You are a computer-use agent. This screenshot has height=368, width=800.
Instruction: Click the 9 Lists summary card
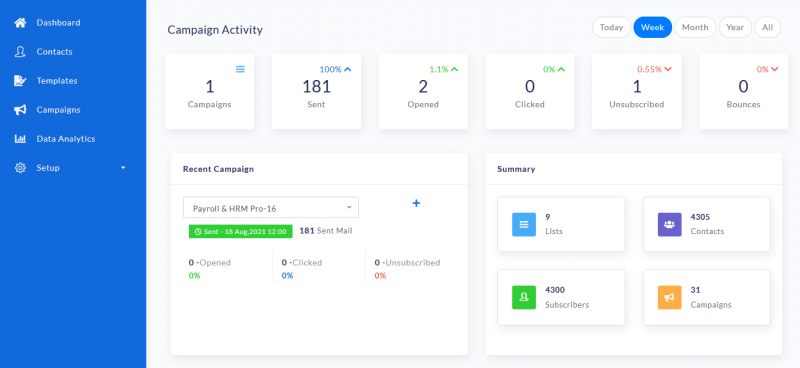click(x=561, y=224)
